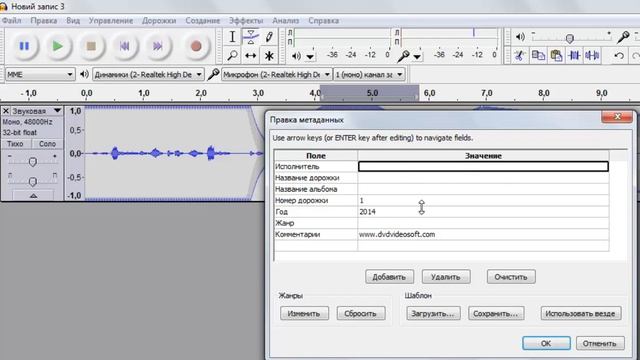Skip to end of track
The width and height of the screenshot is (640, 360).
click(x=158, y=46)
